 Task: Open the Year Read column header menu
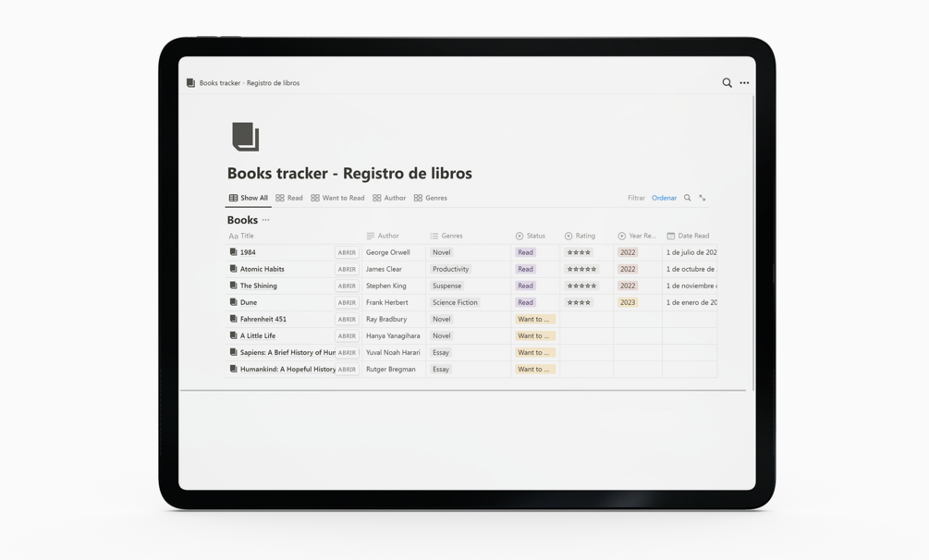pos(637,236)
